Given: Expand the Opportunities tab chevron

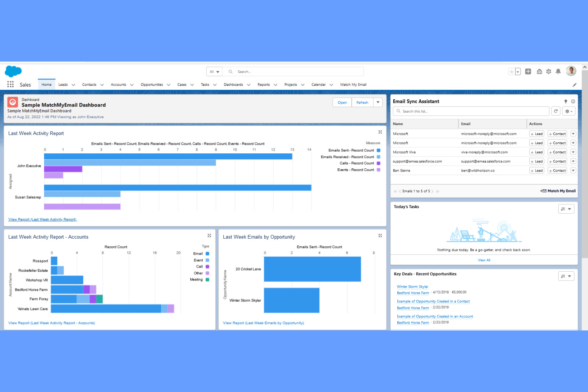Looking at the screenshot, I should point(168,85).
